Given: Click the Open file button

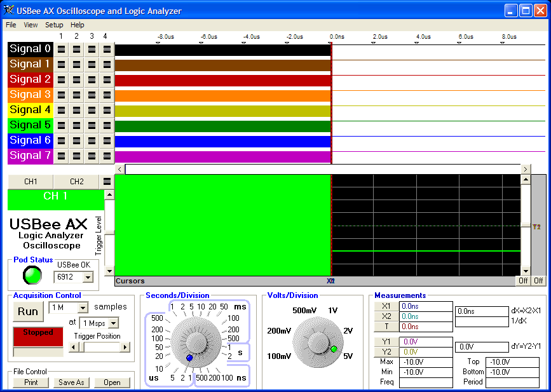Looking at the screenshot, I should 112,382.
